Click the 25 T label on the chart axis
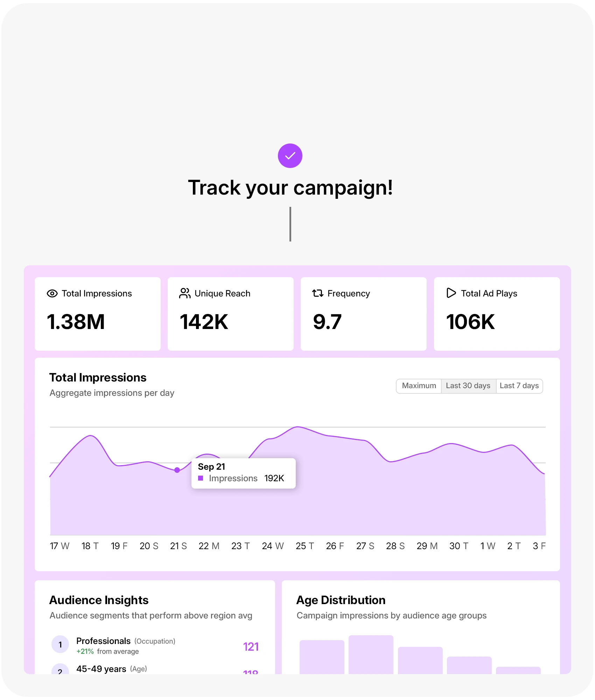Viewport: 595px width, 700px height. click(x=304, y=546)
